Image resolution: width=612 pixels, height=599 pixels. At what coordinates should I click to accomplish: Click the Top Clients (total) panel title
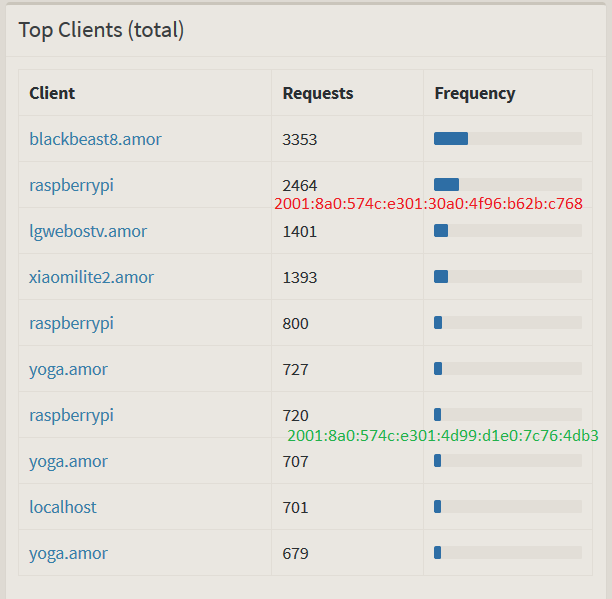coord(101,30)
